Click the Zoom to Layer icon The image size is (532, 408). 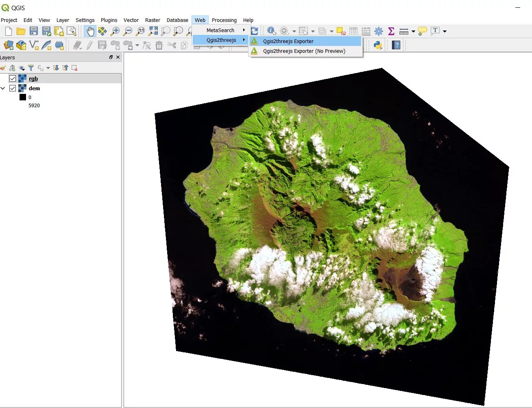pos(178,31)
